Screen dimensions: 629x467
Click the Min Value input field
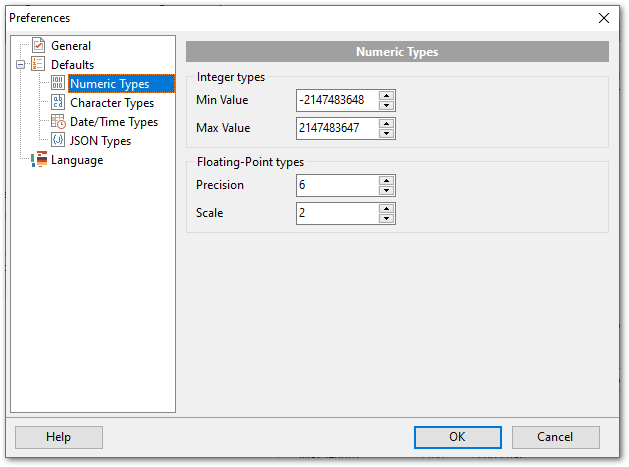coord(337,100)
